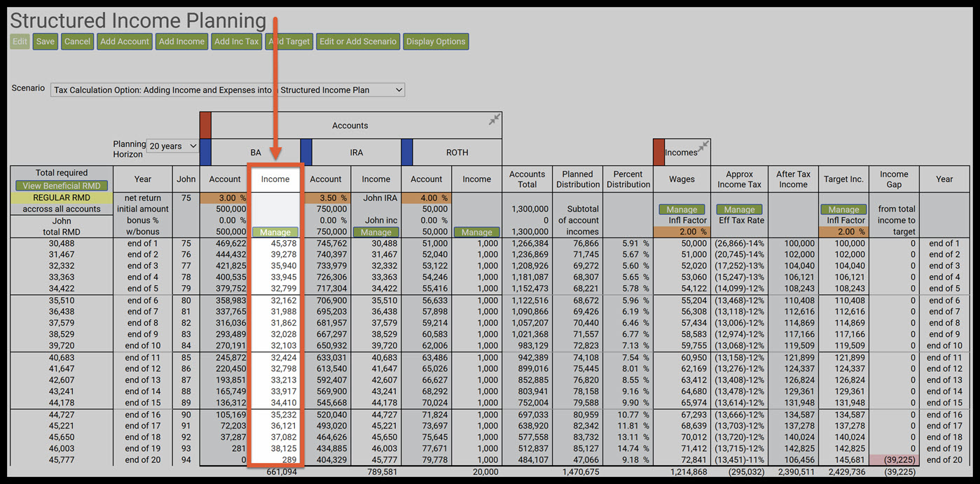Edit the BA net return 3.00 % field
This screenshot has width=980, height=484.
coord(225,198)
